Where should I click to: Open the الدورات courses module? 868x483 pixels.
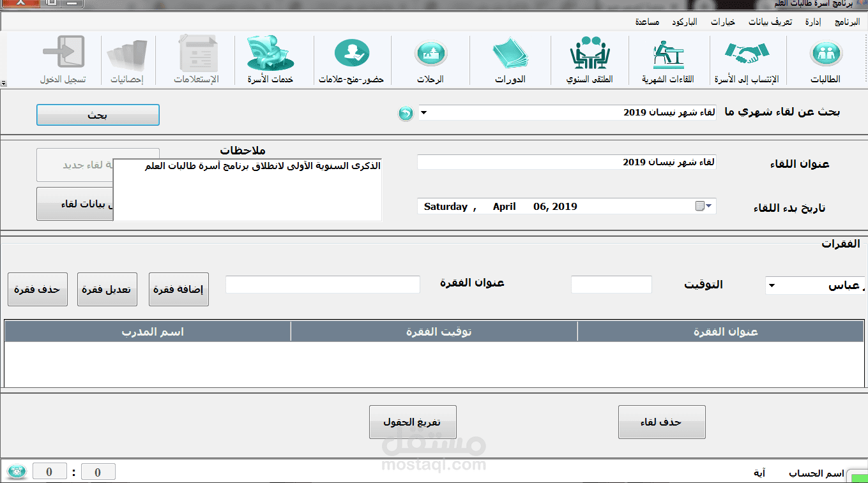510,61
